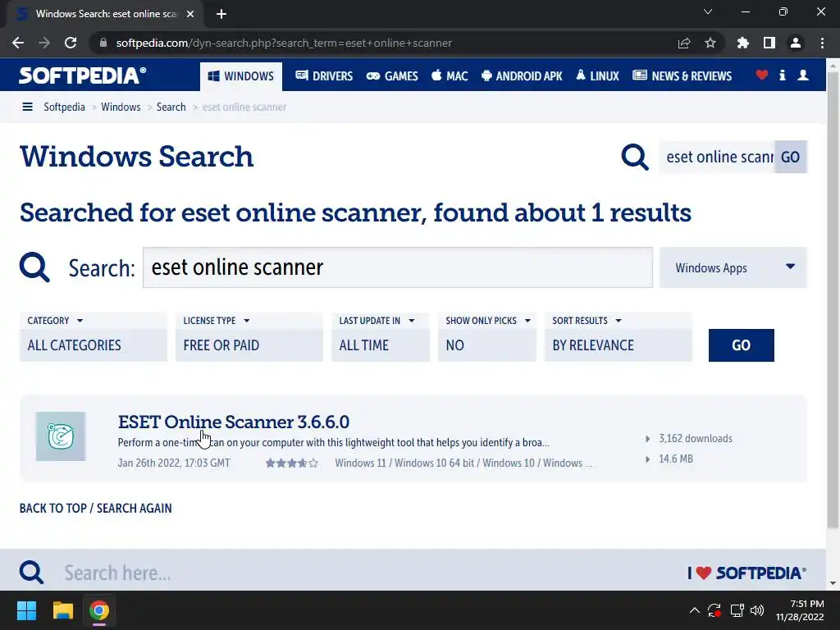
Task: Show hidden system tray icons
Action: click(x=694, y=610)
